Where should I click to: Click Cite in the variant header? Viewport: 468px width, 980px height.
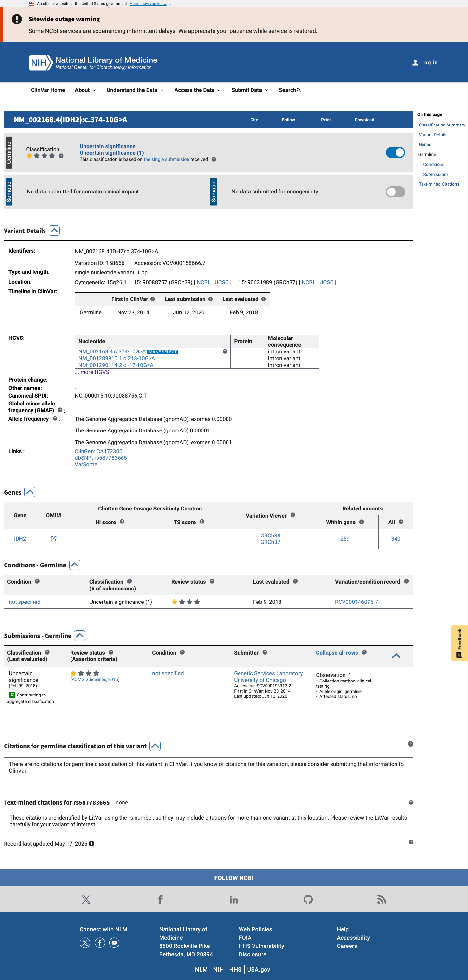254,120
